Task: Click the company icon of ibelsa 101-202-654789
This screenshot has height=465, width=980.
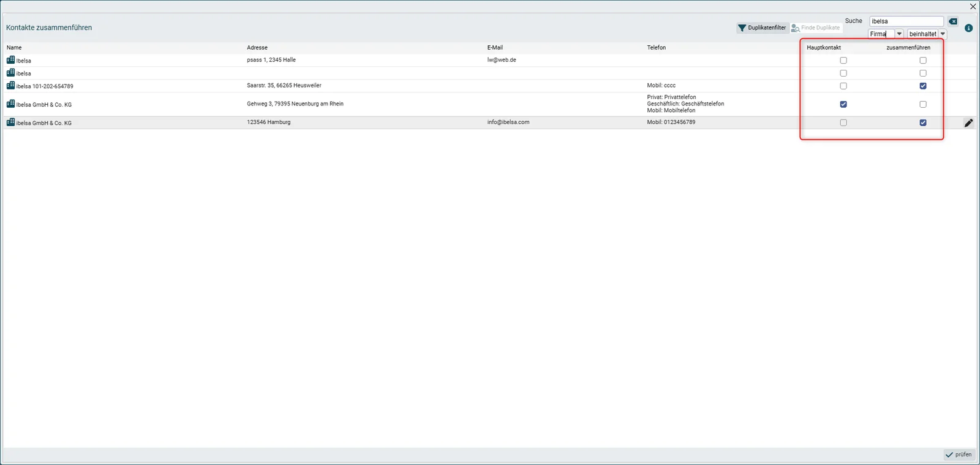Action: [10, 86]
